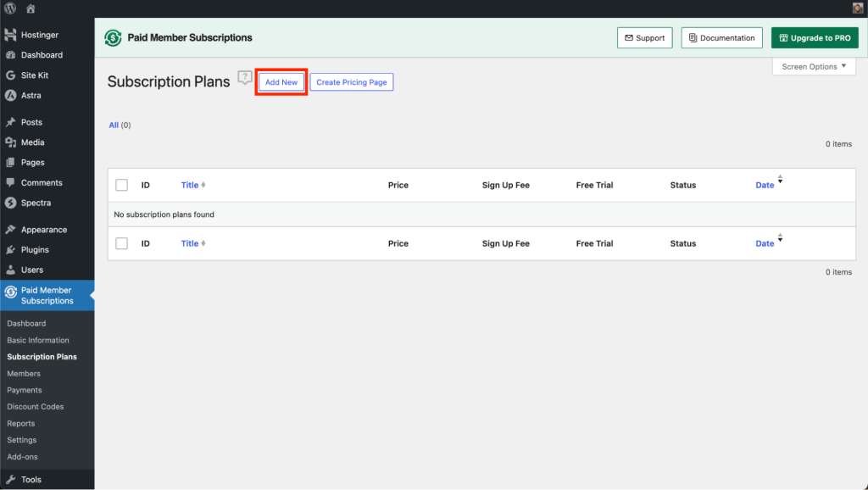The image size is (868, 490).
Task: Sort plans by Title column
Action: pos(191,185)
